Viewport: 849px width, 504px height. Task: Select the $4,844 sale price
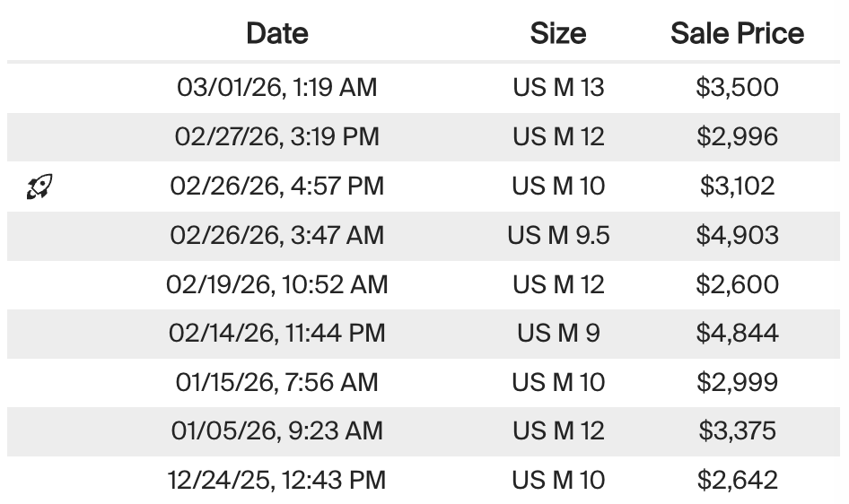[737, 334]
